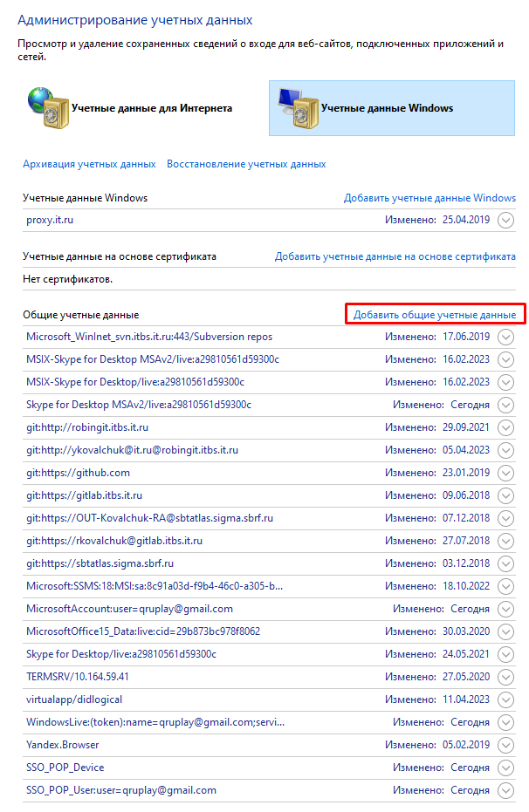Expand Yandex.Browser entry chevron
This screenshot has height=812, width=529.
505,745
